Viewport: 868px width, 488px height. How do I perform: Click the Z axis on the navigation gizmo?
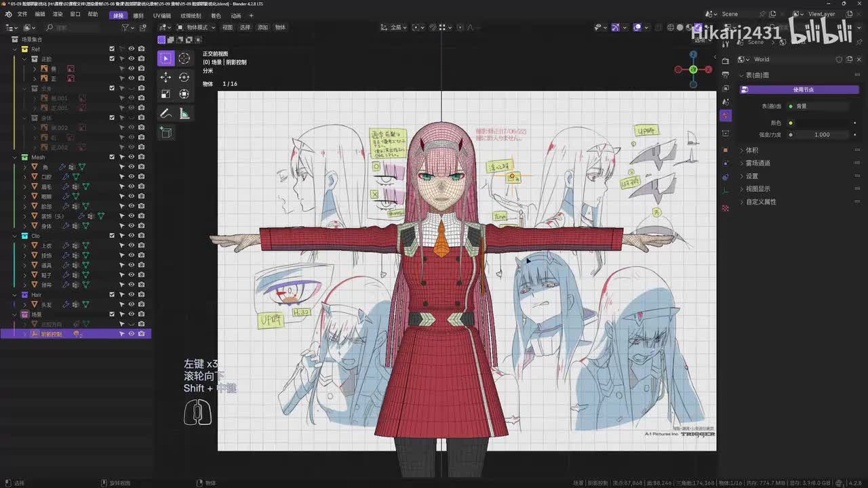(x=693, y=54)
